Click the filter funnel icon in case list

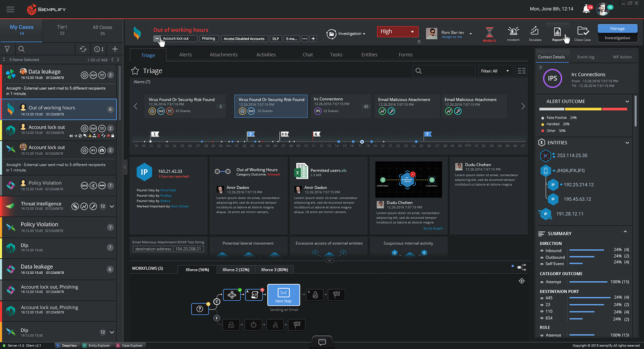(7, 49)
